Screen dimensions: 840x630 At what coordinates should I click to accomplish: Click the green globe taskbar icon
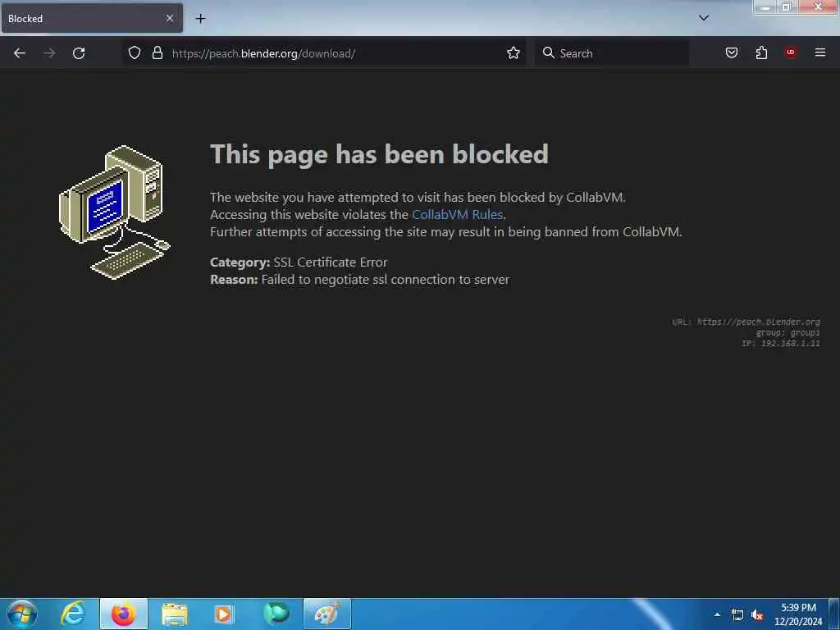[x=276, y=614]
